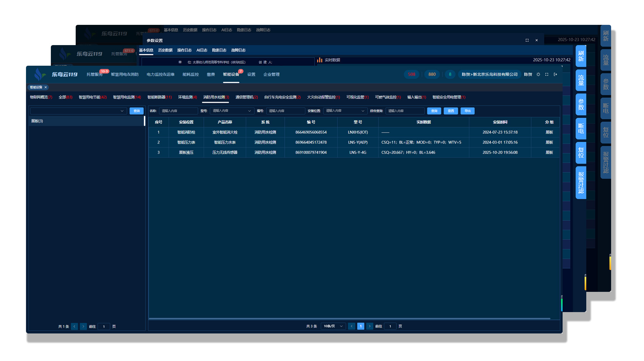
Task: Open the 10条/页 page size selector
Action: click(333, 326)
